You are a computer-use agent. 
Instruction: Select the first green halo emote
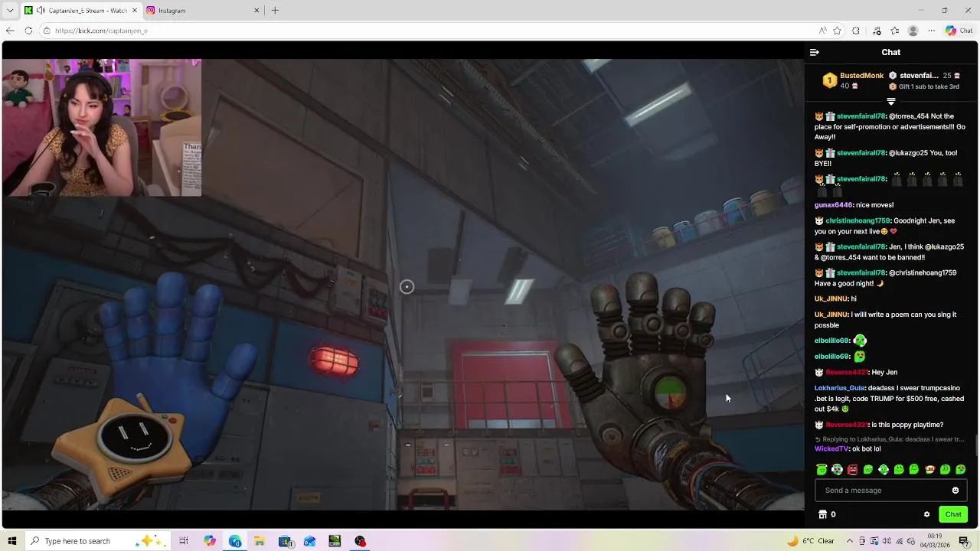coord(822,470)
